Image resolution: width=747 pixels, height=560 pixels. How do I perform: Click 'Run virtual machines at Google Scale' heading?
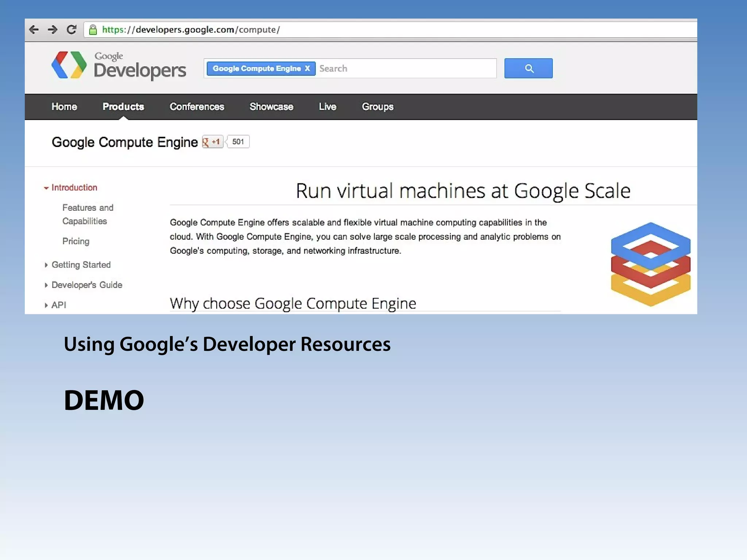pos(463,191)
